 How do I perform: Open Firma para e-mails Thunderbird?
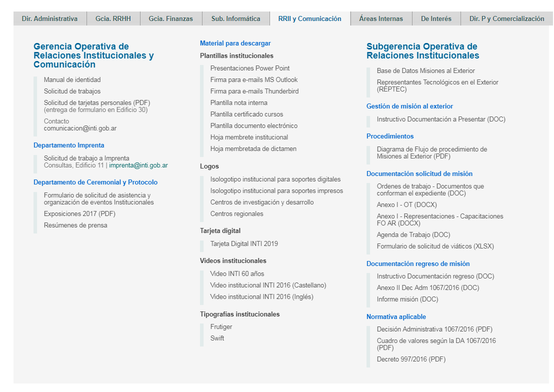[x=254, y=91]
